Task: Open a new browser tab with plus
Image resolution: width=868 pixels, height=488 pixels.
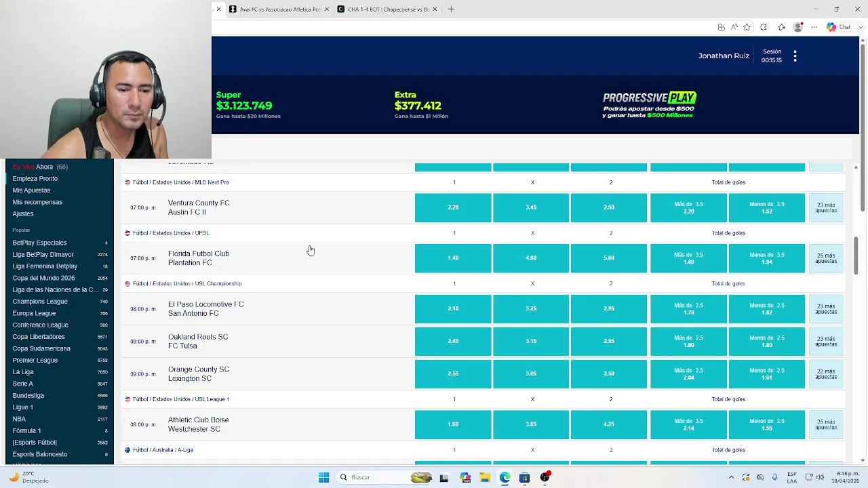Action: click(x=451, y=9)
